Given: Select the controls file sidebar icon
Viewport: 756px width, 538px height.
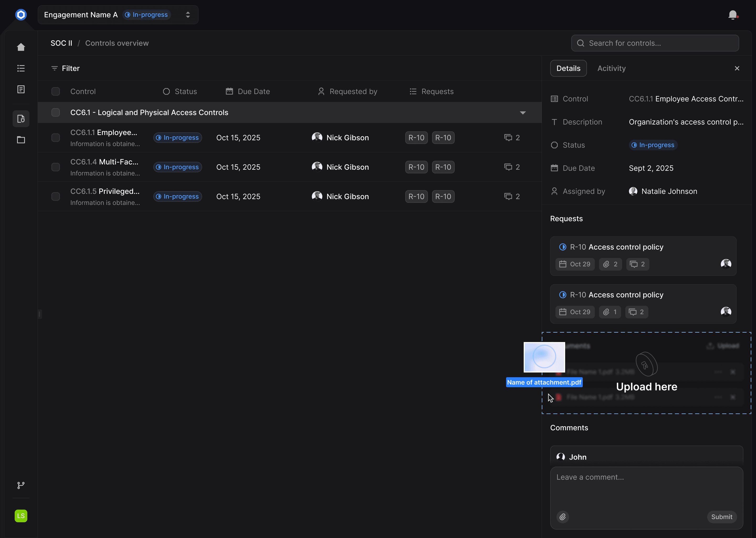Looking at the screenshot, I should pos(21,118).
